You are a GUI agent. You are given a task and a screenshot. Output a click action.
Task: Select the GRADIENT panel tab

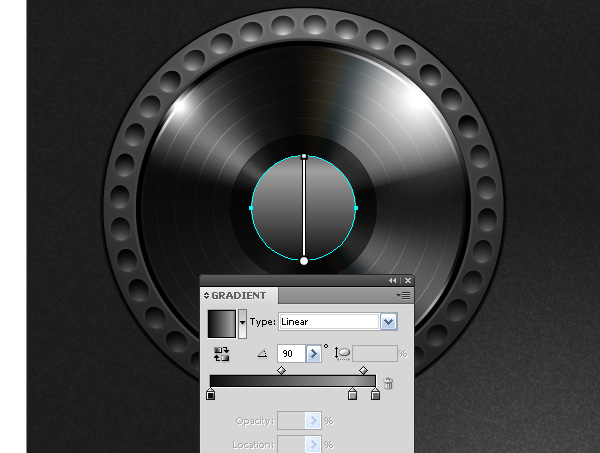point(239,295)
